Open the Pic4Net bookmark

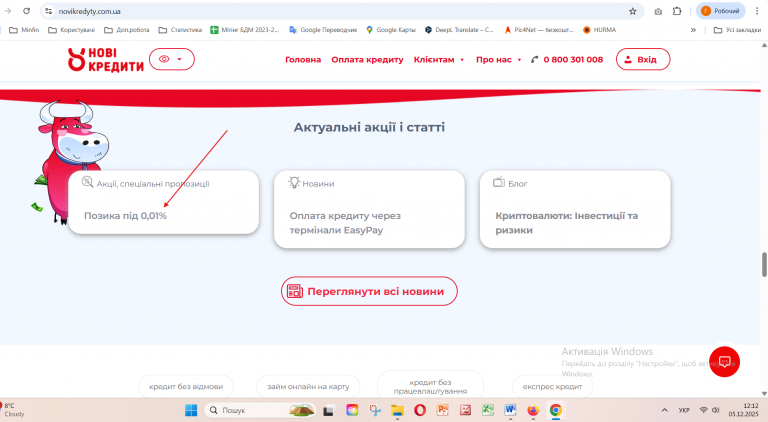[x=538, y=30]
